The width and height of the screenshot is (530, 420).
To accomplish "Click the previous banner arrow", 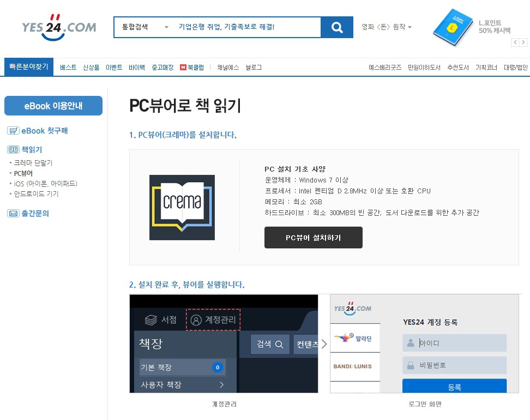I will pyautogui.click(x=515, y=42).
